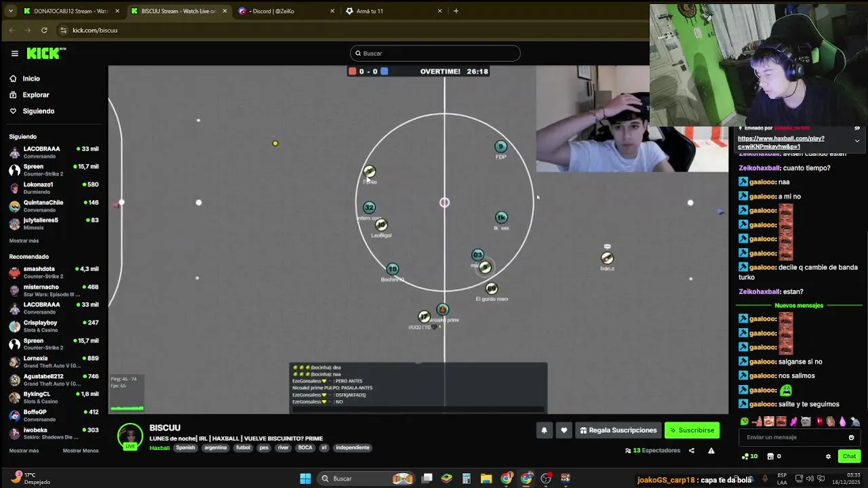Click the Siguiendo heart icon in sidebar
868x488 pixels.
pos(13,111)
